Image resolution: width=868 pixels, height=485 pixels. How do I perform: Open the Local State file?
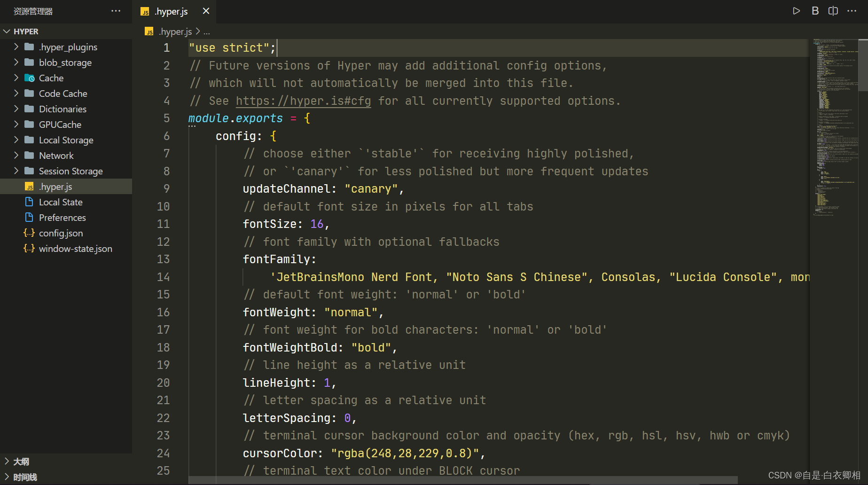[x=66, y=202]
